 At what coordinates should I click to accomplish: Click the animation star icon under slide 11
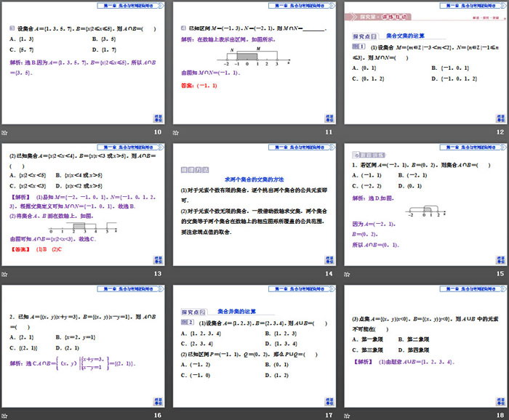tap(176, 132)
